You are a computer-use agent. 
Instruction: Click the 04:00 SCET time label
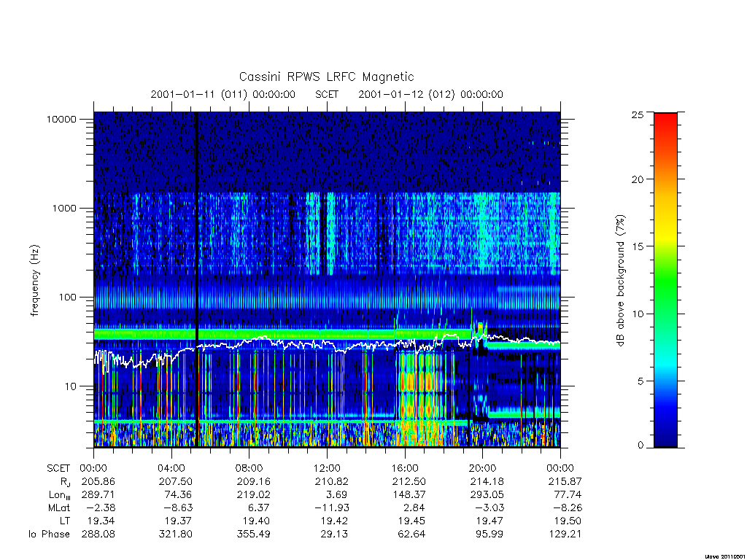(171, 468)
